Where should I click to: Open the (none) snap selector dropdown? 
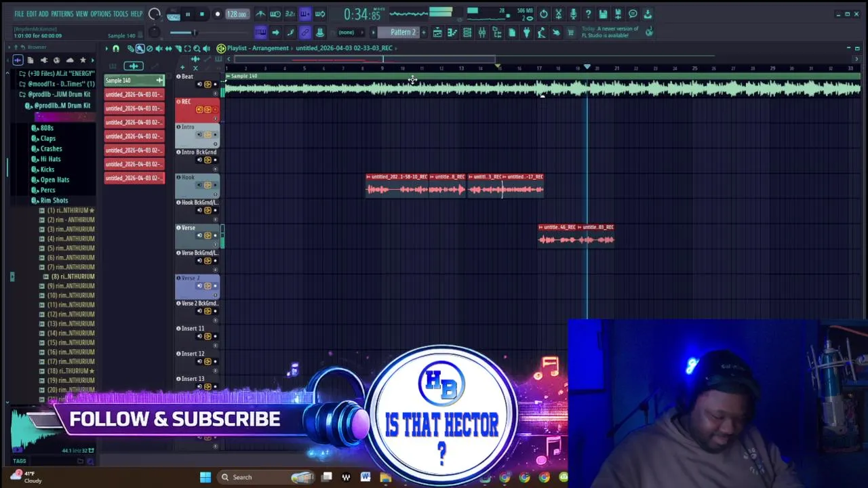click(x=352, y=33)
